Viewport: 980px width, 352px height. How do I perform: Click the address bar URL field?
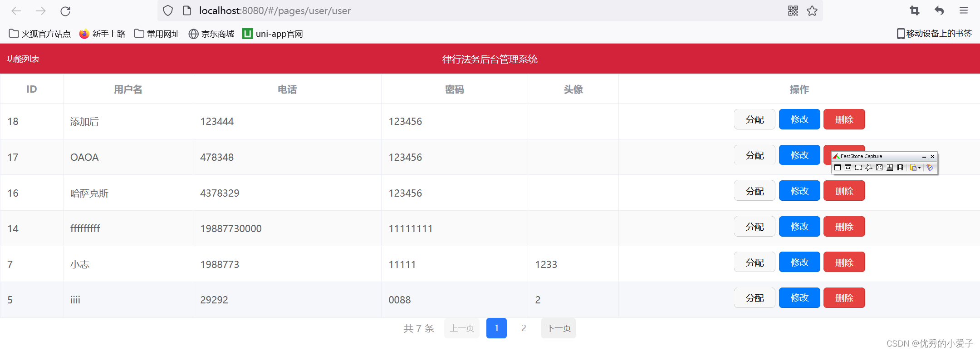pyautogui.click(x=490, y=10)
